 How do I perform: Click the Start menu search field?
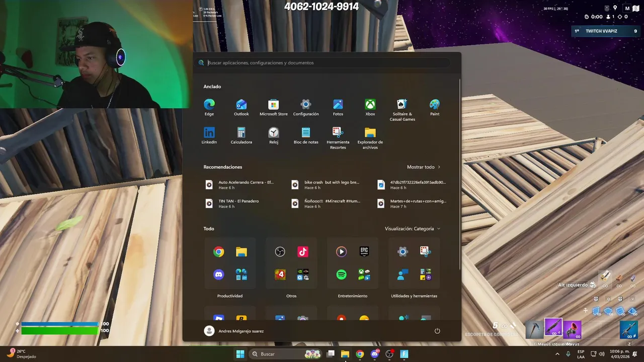point(322,63)
